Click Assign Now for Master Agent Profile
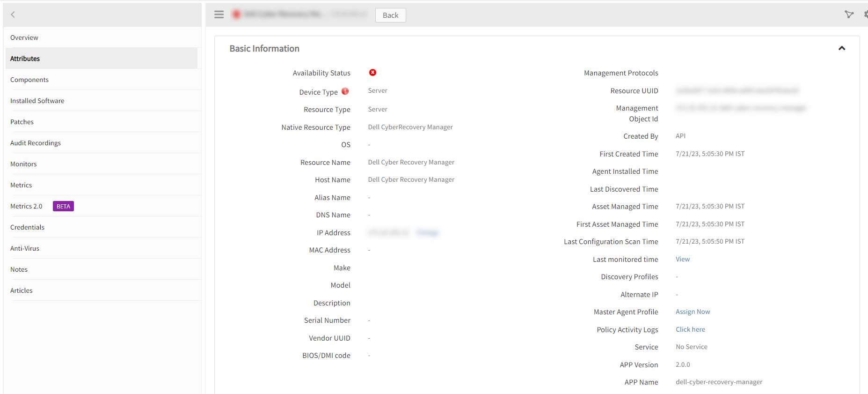868x394 pixels. [693, 312]
